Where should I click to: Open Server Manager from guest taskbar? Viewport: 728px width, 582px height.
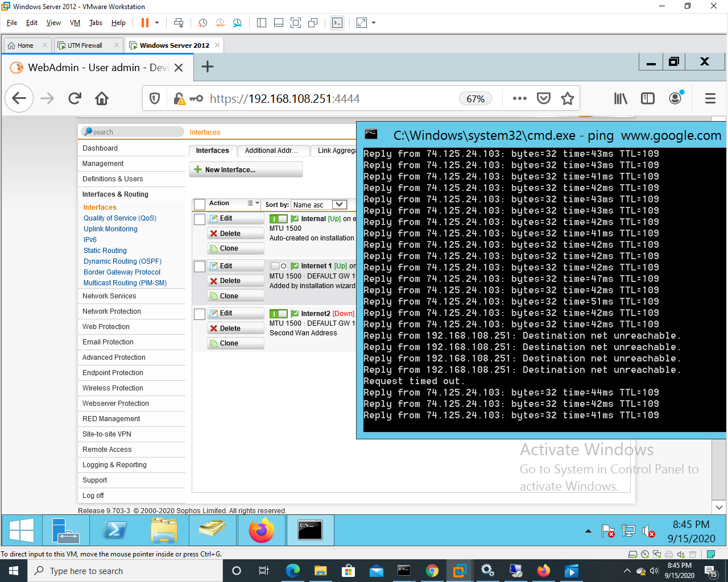pos(65,531)
